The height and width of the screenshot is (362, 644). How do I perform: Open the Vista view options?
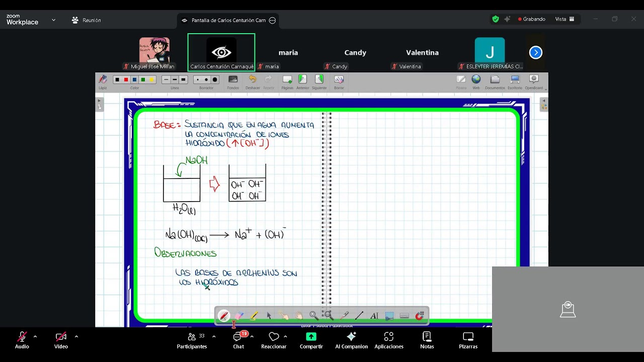coord(565,19)
